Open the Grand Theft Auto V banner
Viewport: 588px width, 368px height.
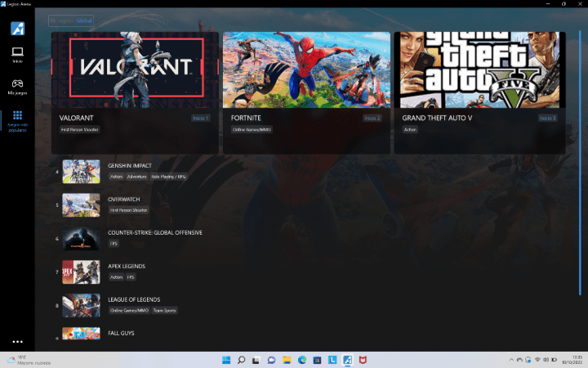[479, 70]
